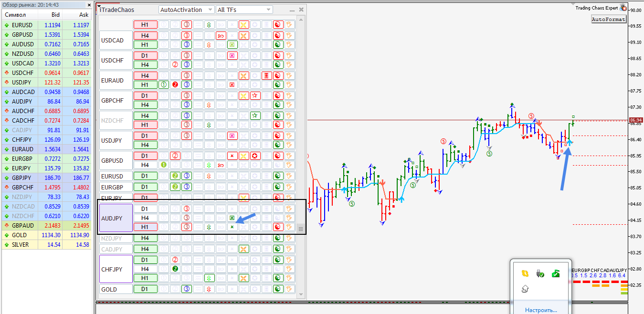This screenshot has width=644, height=314.
Task: Click the green filled 2 in EURUSD D1 row
Action: (x=175, y=176)
